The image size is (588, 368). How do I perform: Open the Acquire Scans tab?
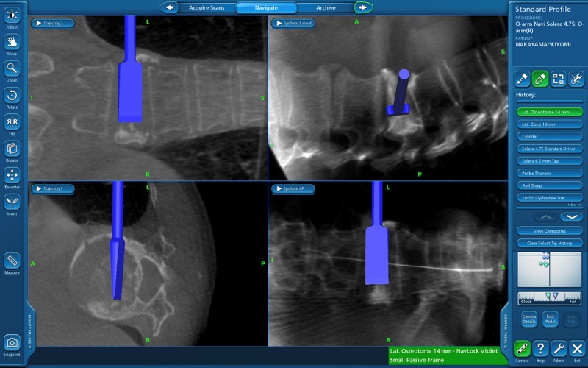pos(207,7)
